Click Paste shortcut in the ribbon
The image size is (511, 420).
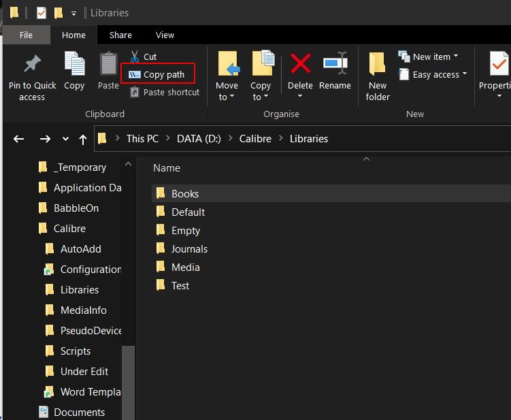[165, 93]
